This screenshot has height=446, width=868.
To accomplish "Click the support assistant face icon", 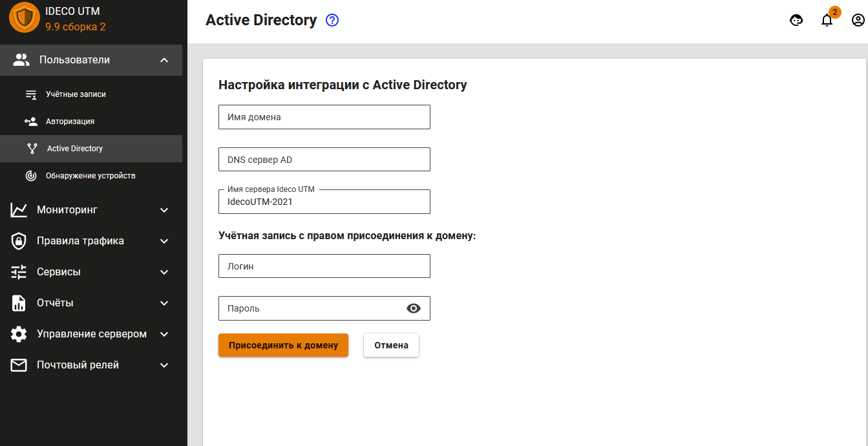I will click(796, 20).
